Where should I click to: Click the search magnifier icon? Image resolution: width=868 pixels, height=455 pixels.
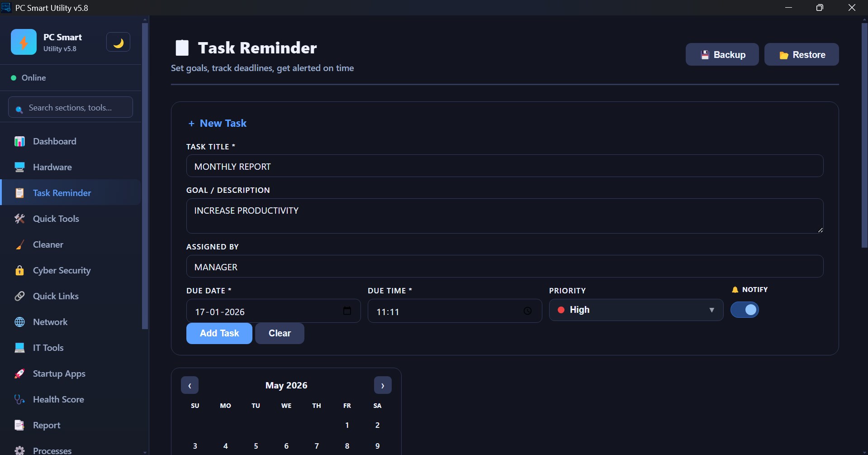click(19, 109)
